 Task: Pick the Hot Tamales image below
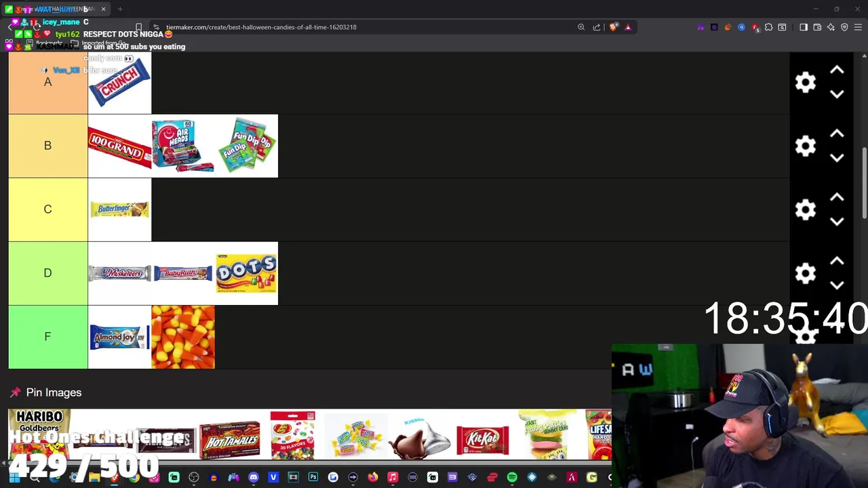tap(229, 439)
